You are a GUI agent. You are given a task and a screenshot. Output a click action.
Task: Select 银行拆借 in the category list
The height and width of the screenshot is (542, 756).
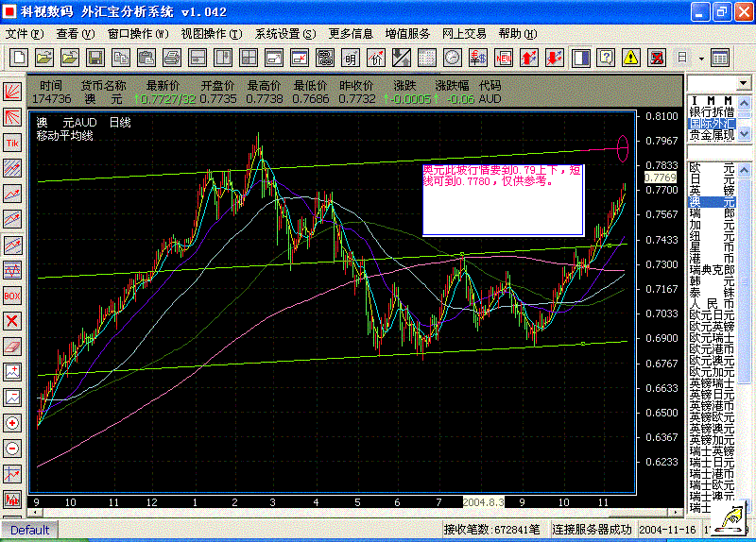712,112
